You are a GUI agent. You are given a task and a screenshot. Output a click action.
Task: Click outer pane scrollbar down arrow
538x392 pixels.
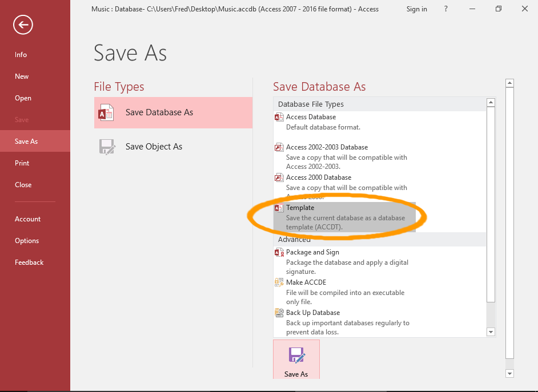click(509, 374)
